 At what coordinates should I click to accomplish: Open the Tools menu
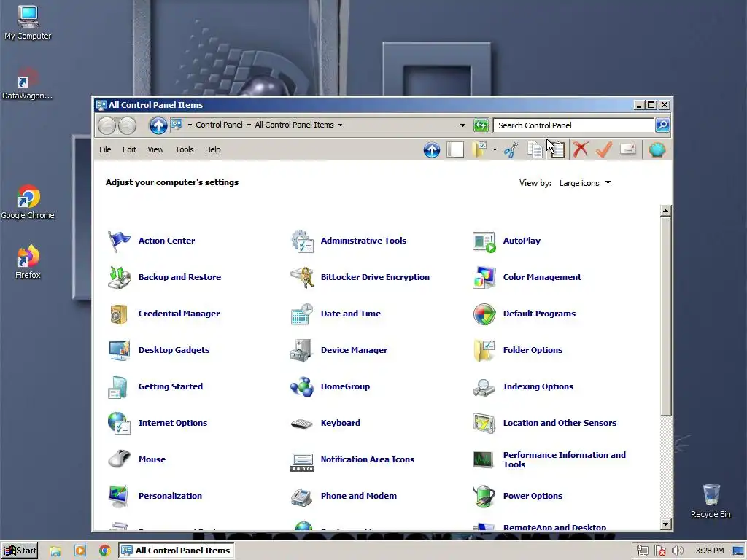(185, 149)
